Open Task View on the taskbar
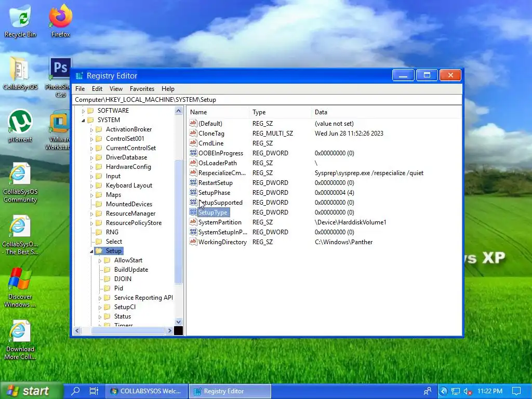This screenshot has width=532, height=399. (94, 391)
